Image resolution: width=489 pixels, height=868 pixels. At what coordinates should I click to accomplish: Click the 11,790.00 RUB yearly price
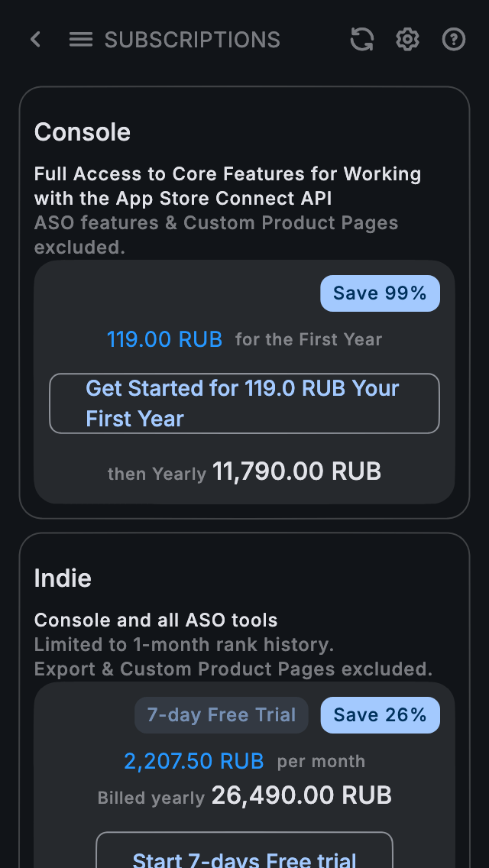(x=296, y=471)
